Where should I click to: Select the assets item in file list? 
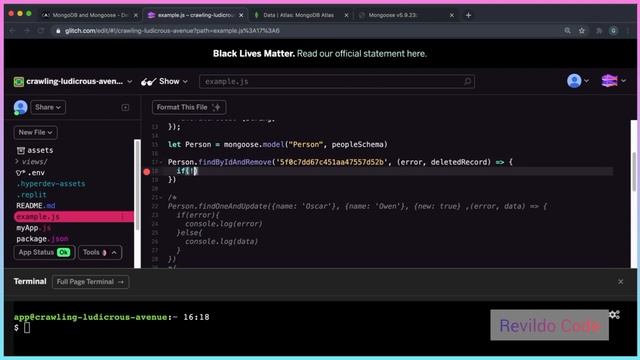coord(35,150)
